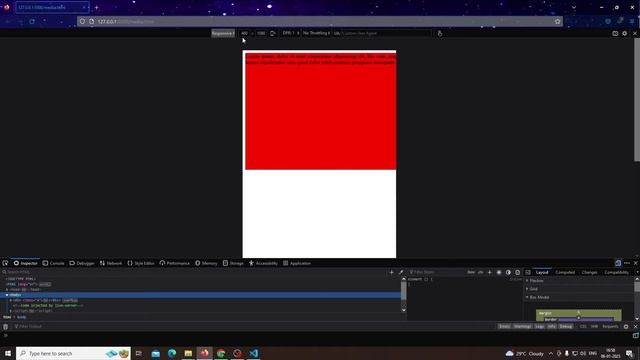Open the Storage tab

[233, 263]
